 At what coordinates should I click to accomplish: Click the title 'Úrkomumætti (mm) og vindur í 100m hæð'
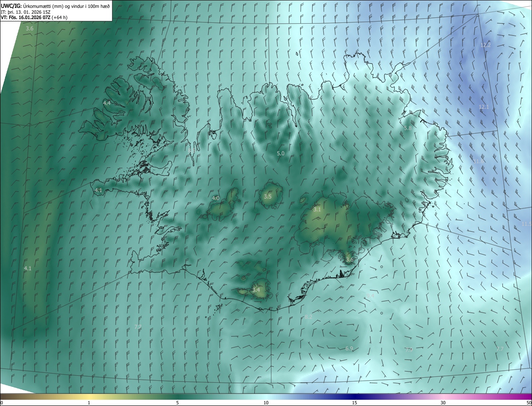[x=66, y=6]
